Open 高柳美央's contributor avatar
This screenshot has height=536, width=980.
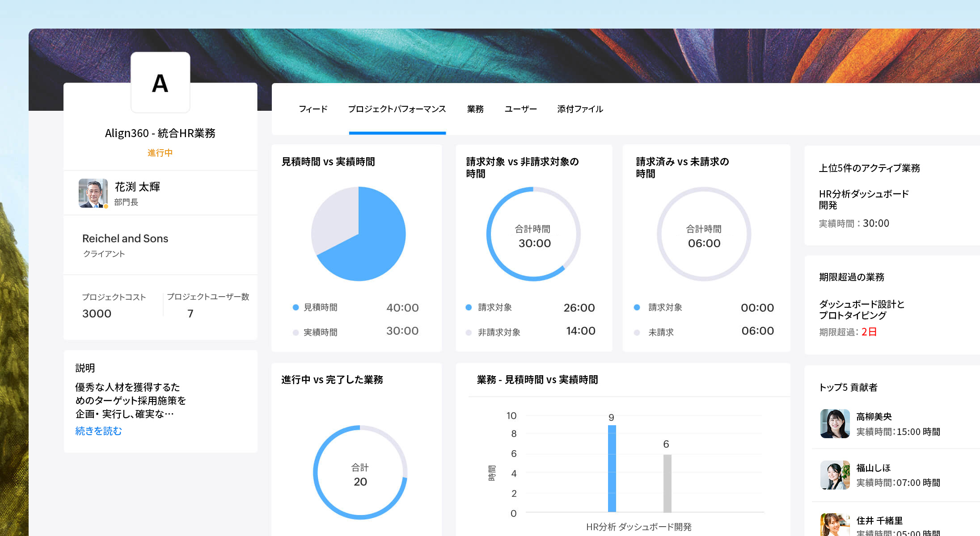tap(835, 423)
